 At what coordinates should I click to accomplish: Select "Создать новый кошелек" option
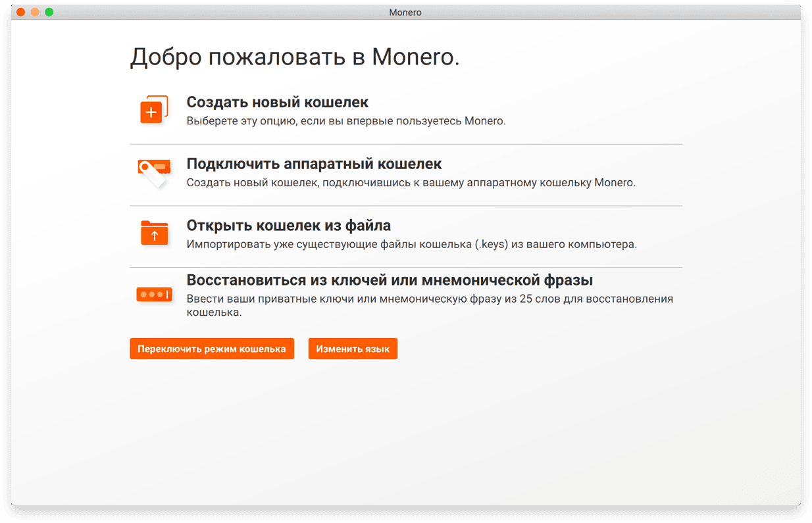pos(278,103)
